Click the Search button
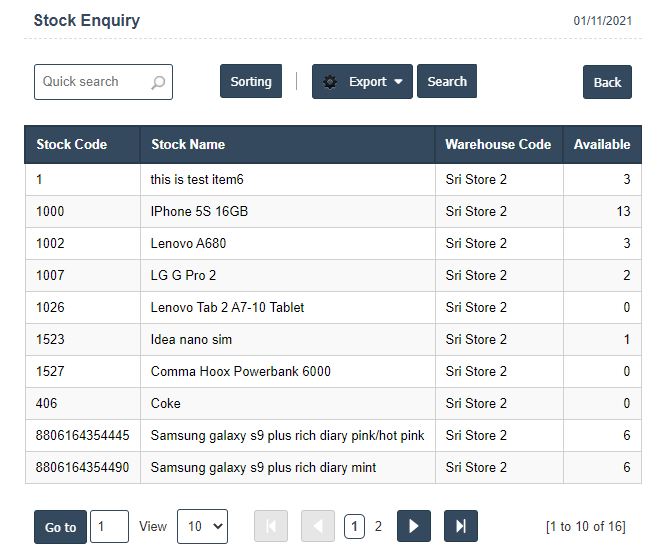Viewport: 668px width, 548px height. (447, 82)
